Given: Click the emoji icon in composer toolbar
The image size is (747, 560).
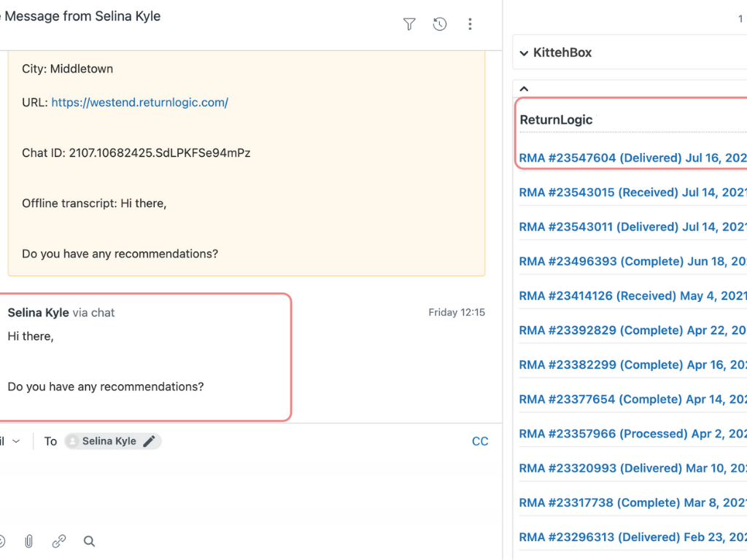Looking at the screenshot, I should [1, 541].
